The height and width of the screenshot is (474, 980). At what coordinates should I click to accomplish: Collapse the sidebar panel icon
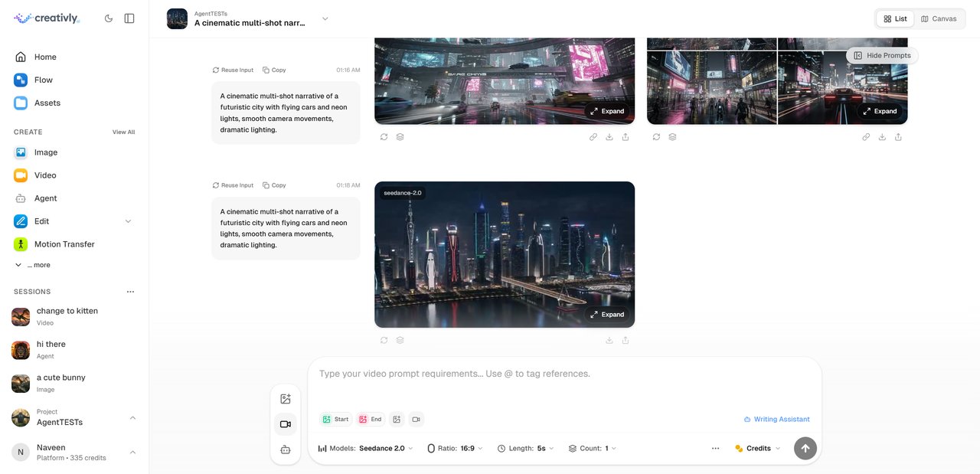(129, 18)
